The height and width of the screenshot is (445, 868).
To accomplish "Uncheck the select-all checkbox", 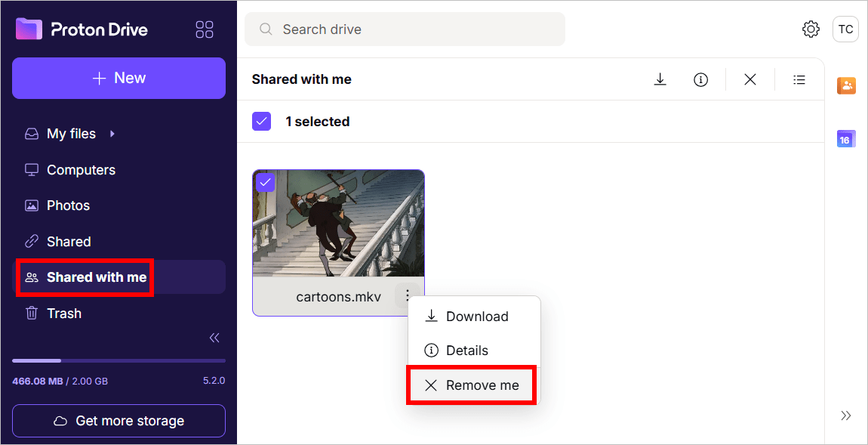I will 261,122.
